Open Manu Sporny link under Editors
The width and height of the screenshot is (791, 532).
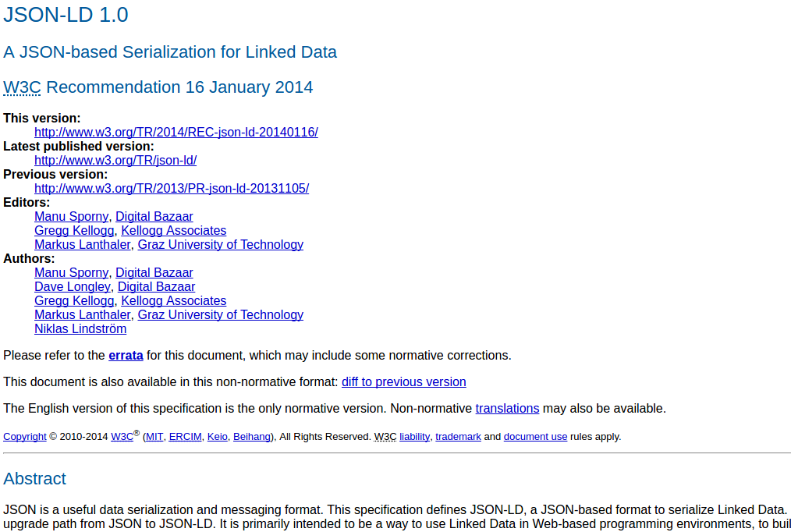[x=71, y=216]
